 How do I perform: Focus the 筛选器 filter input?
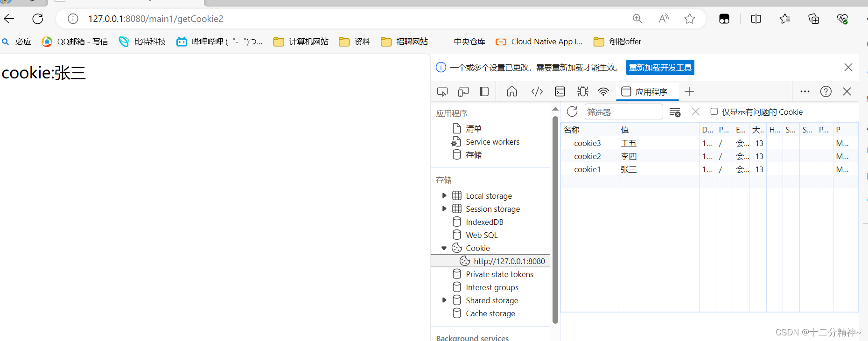click(623, 112)
